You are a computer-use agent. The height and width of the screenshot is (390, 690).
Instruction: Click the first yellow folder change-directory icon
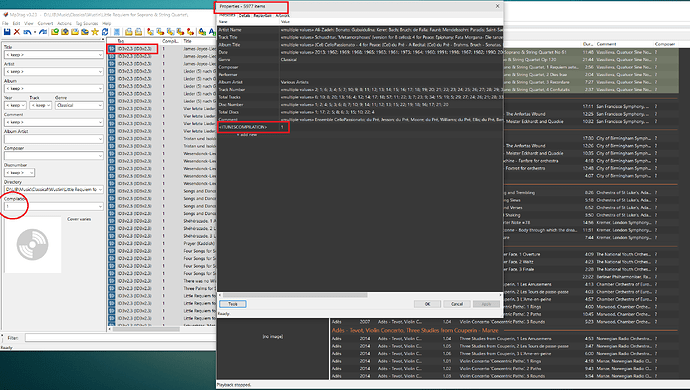55,32
